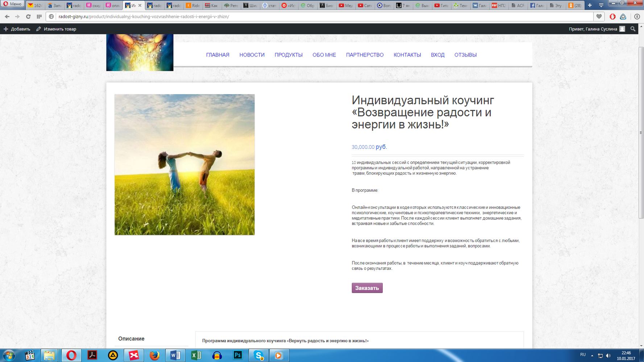The width and height of the screenshot is (644, 362).
Task: Open a new browser tab with plus
Action: point(590,5)
